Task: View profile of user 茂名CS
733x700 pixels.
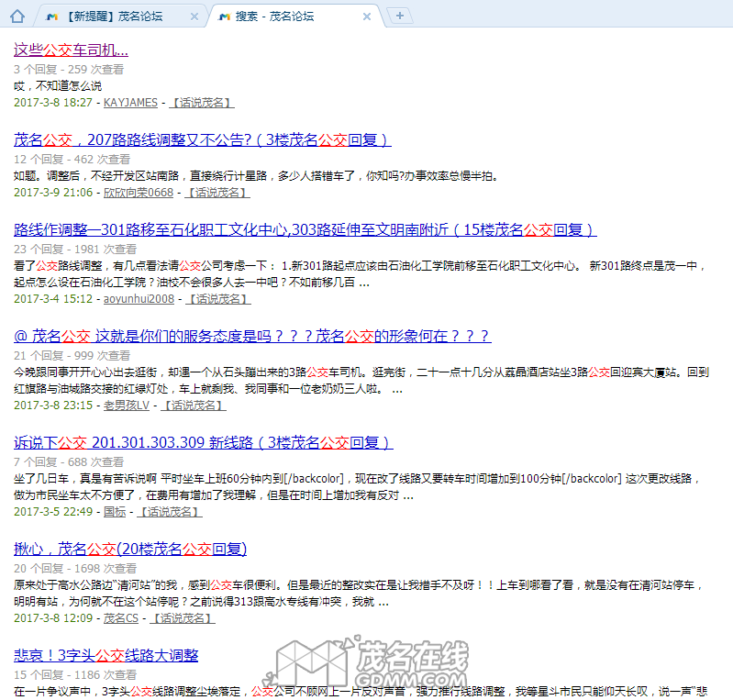Action: point(120,618)
